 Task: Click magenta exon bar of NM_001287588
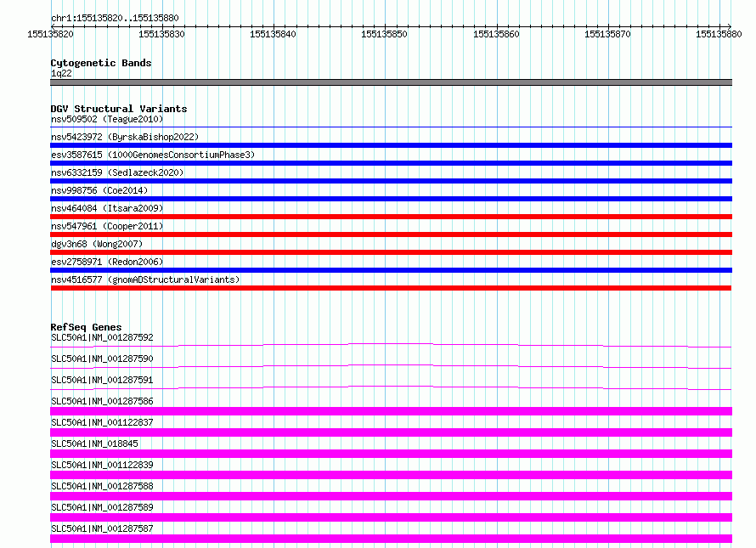coord(391,496)
